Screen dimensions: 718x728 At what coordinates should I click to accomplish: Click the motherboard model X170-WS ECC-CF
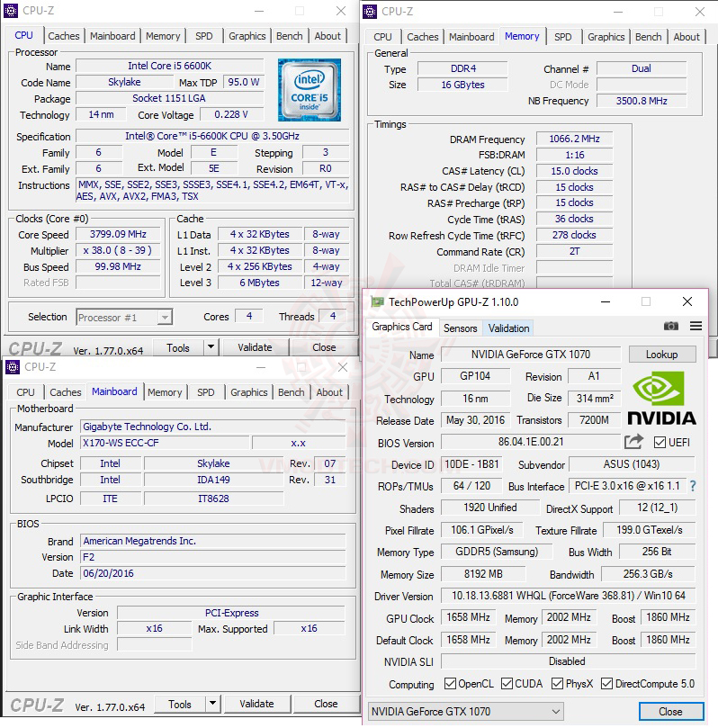[x=165, y=443]
